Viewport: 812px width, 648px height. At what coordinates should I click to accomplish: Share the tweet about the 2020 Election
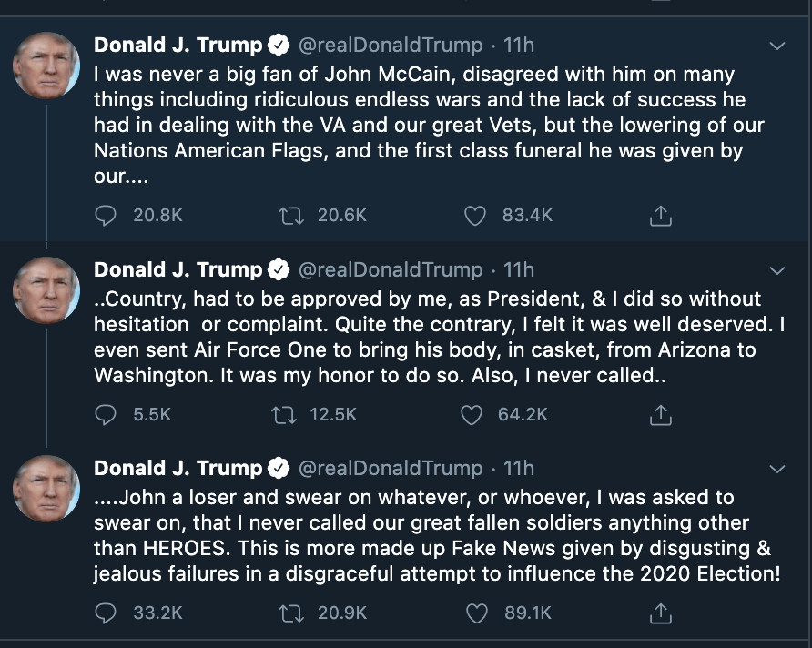coord(661,613)
